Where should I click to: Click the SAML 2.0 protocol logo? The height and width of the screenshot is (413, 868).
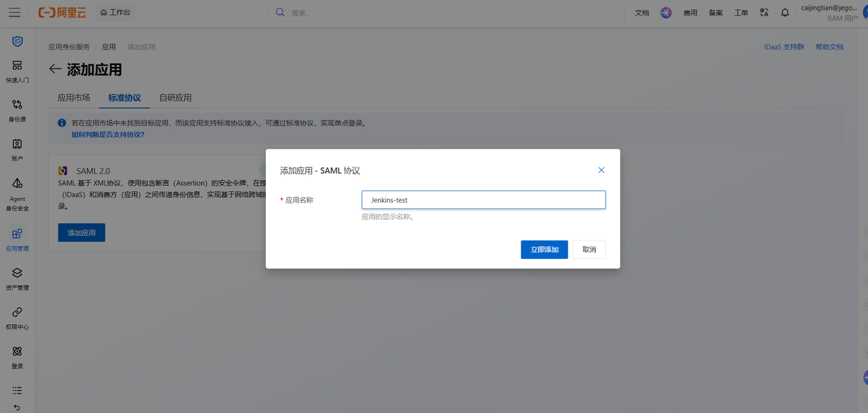(x=63, y=171)
